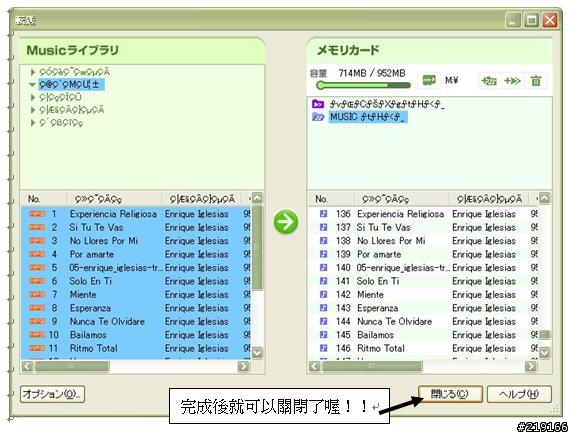Viewport: 573px width, 435px height.
Task: Click library list title column header
Action: (x=114, y=199)
